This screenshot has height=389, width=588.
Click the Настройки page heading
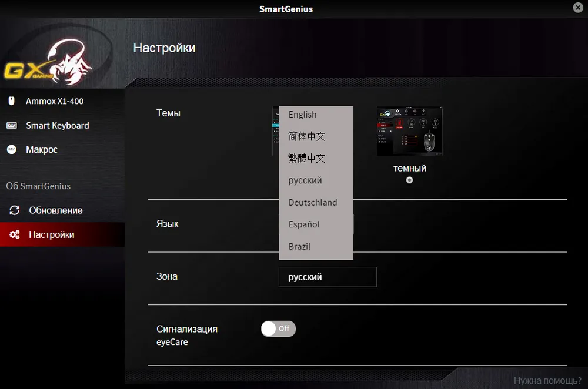tap(164, 48)
